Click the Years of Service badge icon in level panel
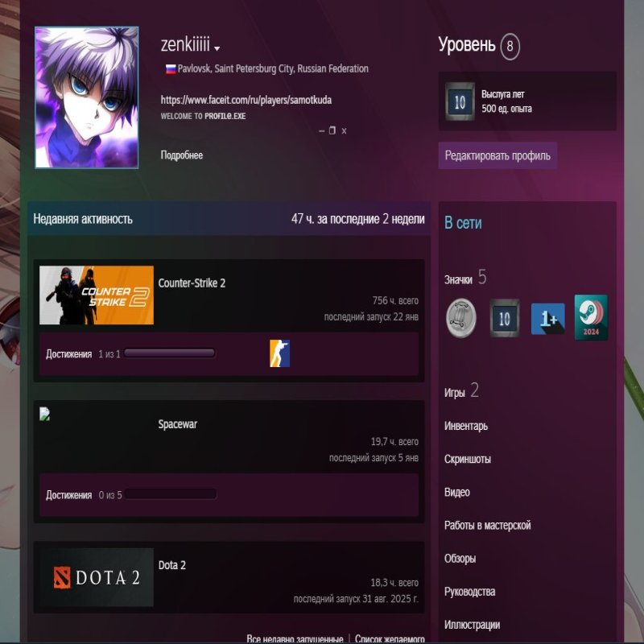644x644 pixels. [x=460, y=101]
